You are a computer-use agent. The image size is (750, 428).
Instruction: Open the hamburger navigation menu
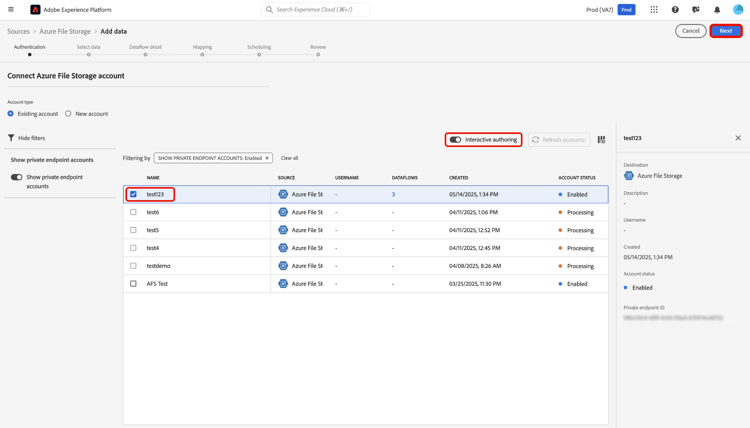(11, 9)
